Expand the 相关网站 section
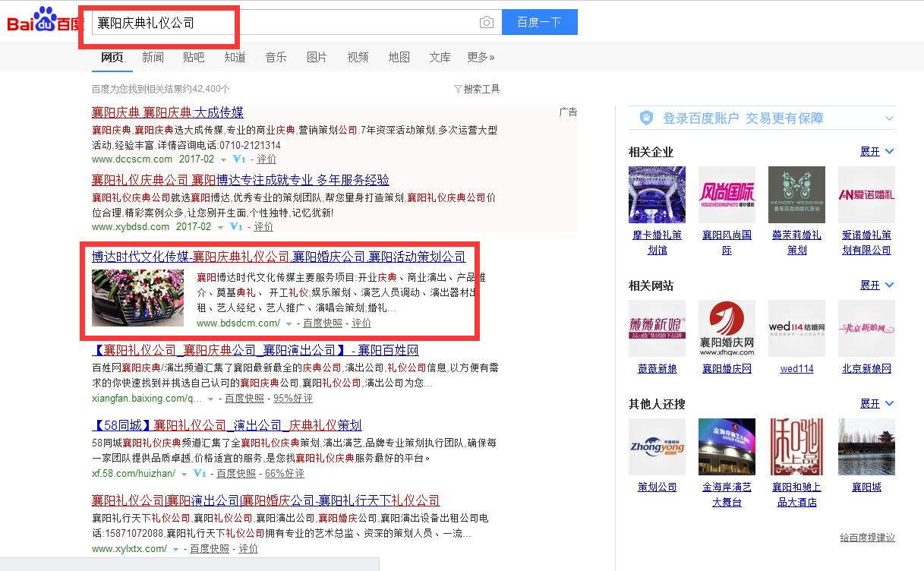 (x=877, y=285)
